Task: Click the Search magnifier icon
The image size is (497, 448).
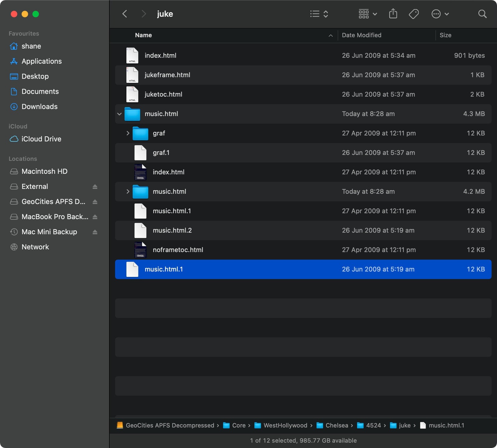Action: pyautogui.click(x=482, y=14)
